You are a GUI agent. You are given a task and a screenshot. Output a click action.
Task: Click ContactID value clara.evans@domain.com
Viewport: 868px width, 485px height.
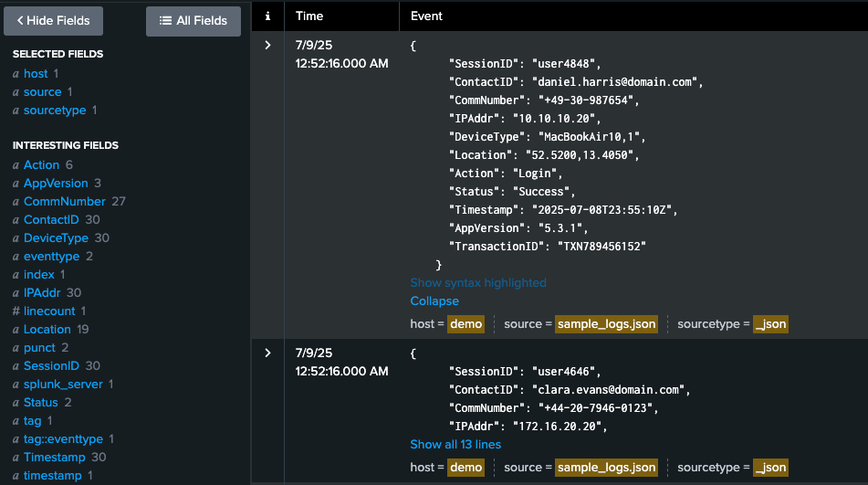pos(609,390)
